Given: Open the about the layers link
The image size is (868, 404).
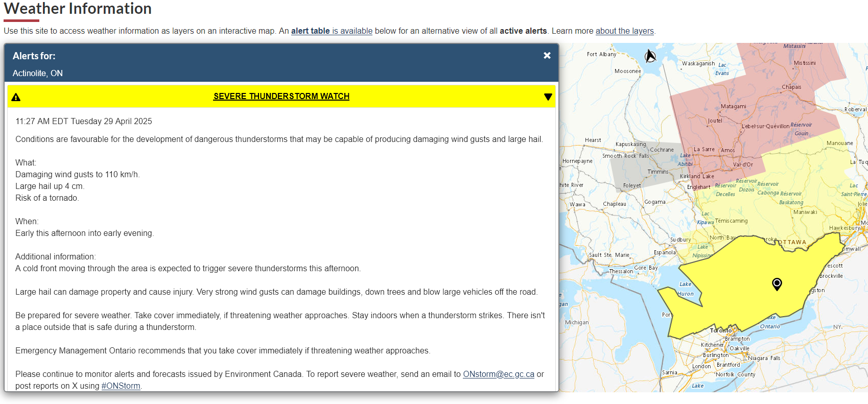Looking at the screenshot, I should [x=624, y=31].
